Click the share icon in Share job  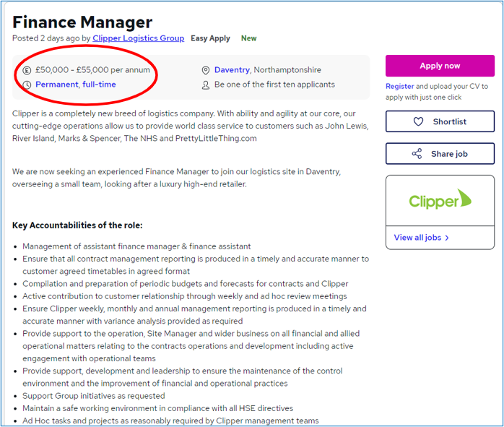417,154
